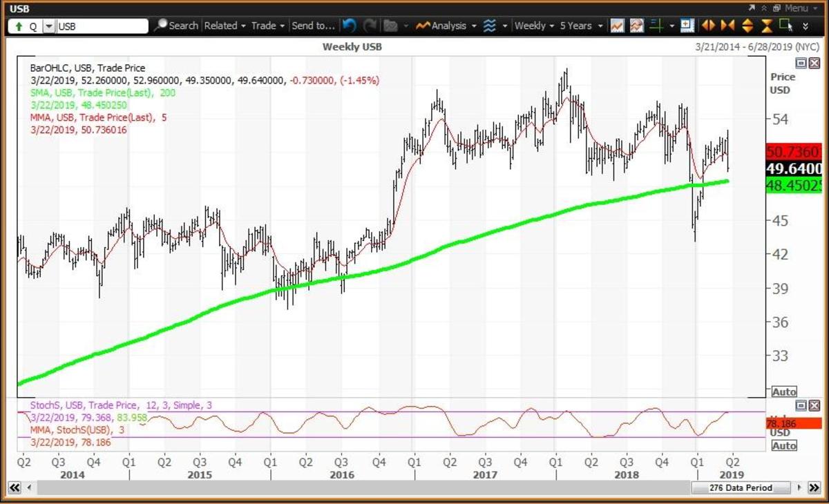
Task: Click the orange horizontal expand arrows icon
Action: 708,26
